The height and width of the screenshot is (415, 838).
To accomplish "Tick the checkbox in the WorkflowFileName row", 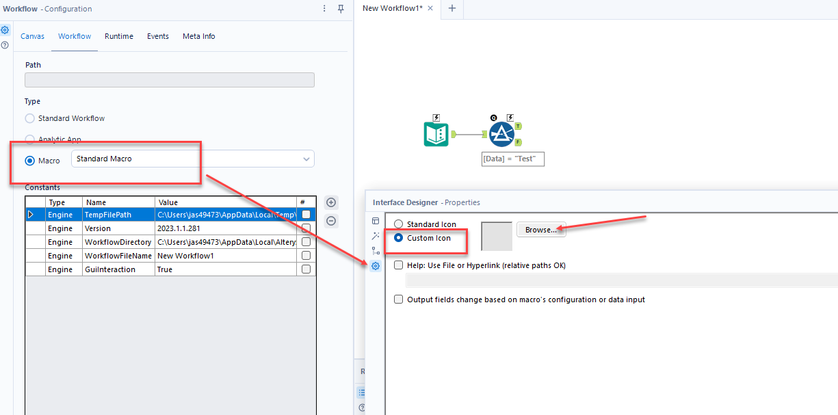I will click(306, 256).
